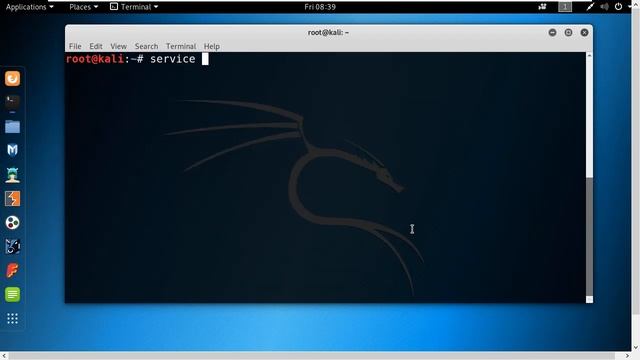Click the terminal scrollbar up arrow
This screenshot has width=640, height=360.
click(589, 55)
